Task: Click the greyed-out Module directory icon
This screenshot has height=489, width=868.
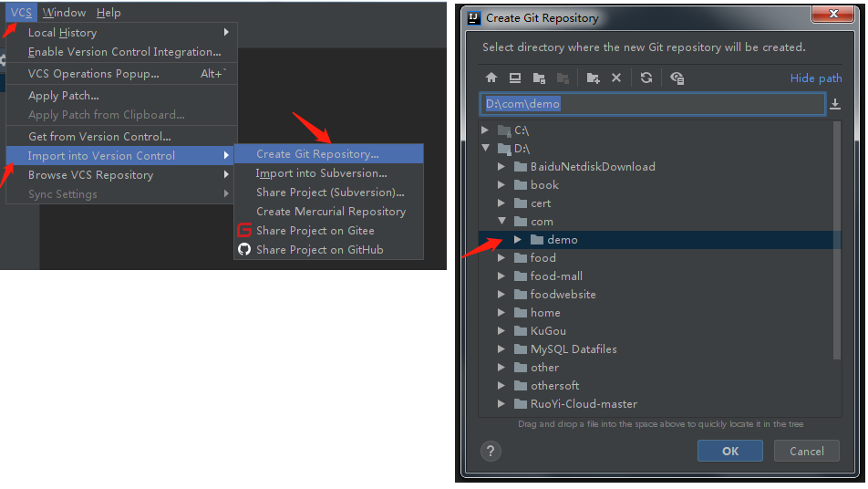Action: 563,78
